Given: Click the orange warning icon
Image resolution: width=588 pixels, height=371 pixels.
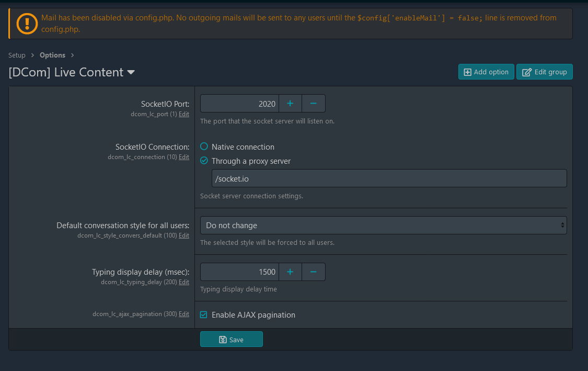Looking at the screenshot, I should click(27, 23).
